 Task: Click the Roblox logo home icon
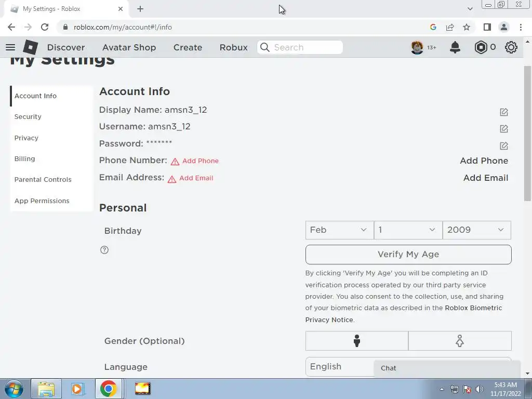coord(30,47)
